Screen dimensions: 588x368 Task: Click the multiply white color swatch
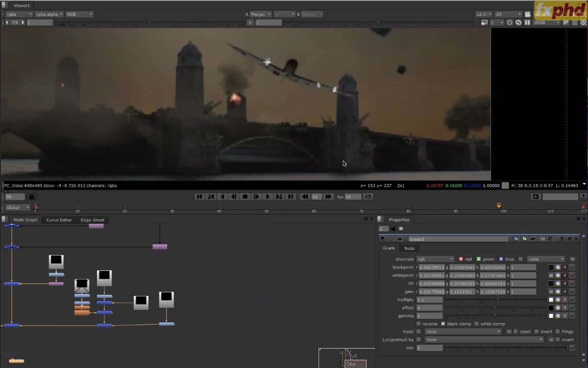pos(551,300)
